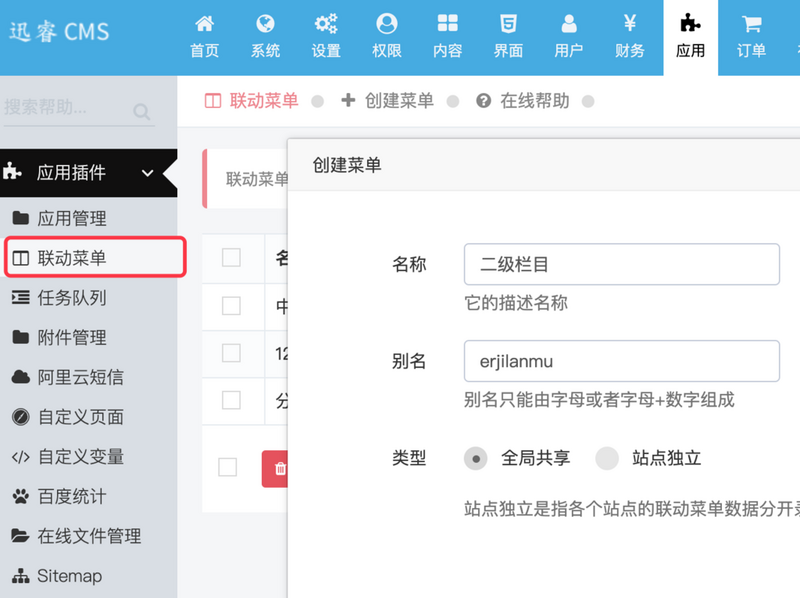Click the 界面 HTML5 icon
Screen dimensions: 800x598
click(x=508, y=23)
